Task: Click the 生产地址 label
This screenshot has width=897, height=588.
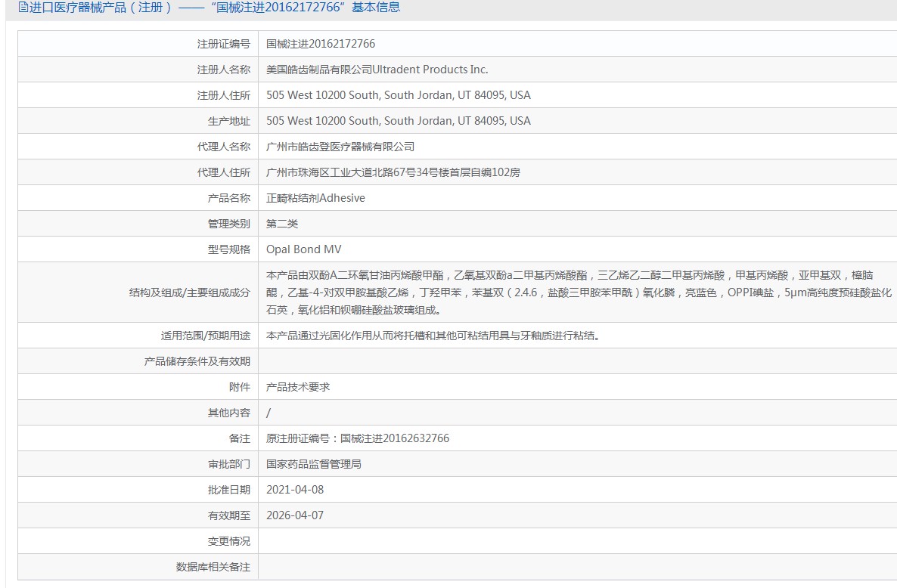Action: tap(229, 121)
